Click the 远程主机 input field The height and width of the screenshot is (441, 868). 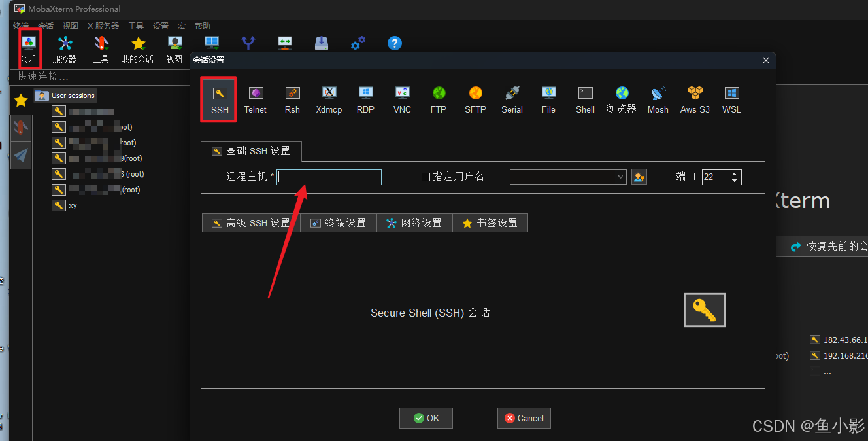pyautogui.click(x=329, y=177)
